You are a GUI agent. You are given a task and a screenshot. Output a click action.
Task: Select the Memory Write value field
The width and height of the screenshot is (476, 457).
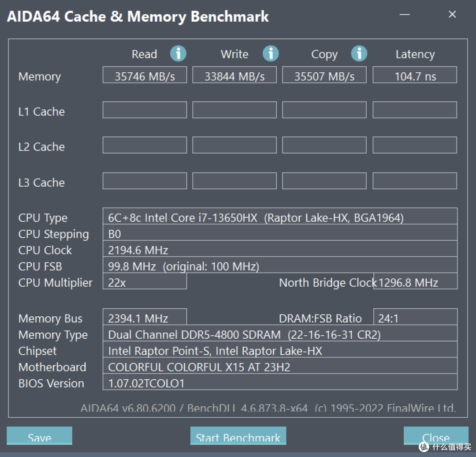tap(234, 75)
